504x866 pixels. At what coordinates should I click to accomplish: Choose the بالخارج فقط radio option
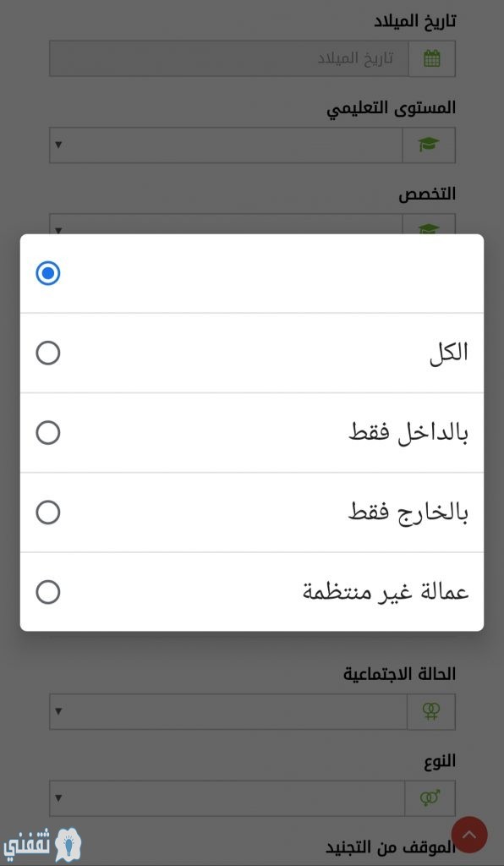(48, 512)
